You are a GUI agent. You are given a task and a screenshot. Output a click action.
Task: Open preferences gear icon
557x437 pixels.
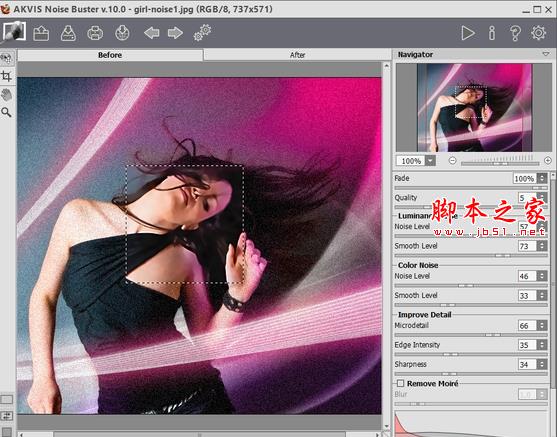pos(539,33)
